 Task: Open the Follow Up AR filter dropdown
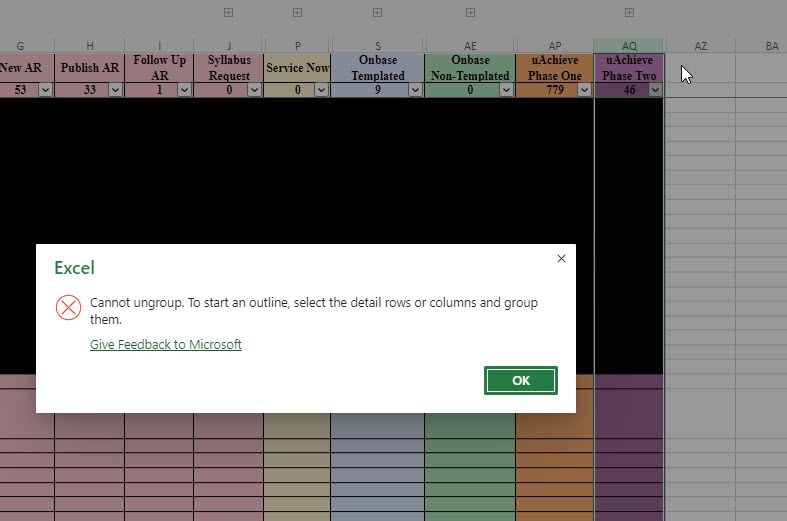pos(185,90)
